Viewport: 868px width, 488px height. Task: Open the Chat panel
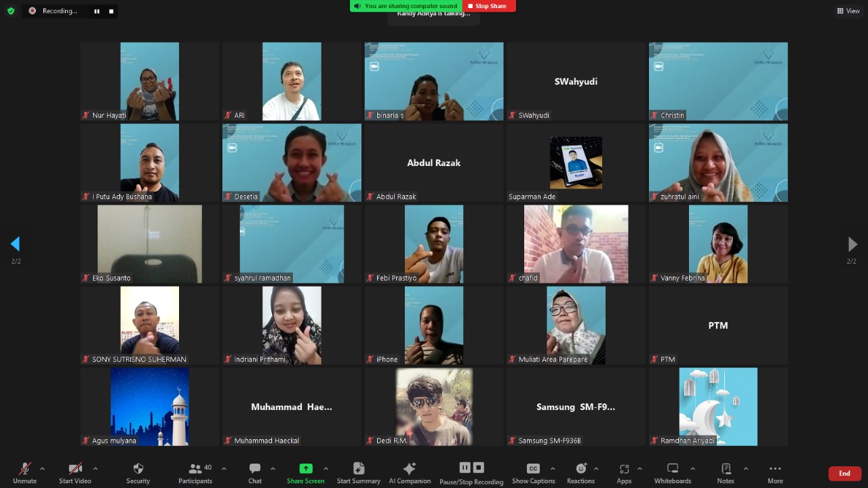255,472
